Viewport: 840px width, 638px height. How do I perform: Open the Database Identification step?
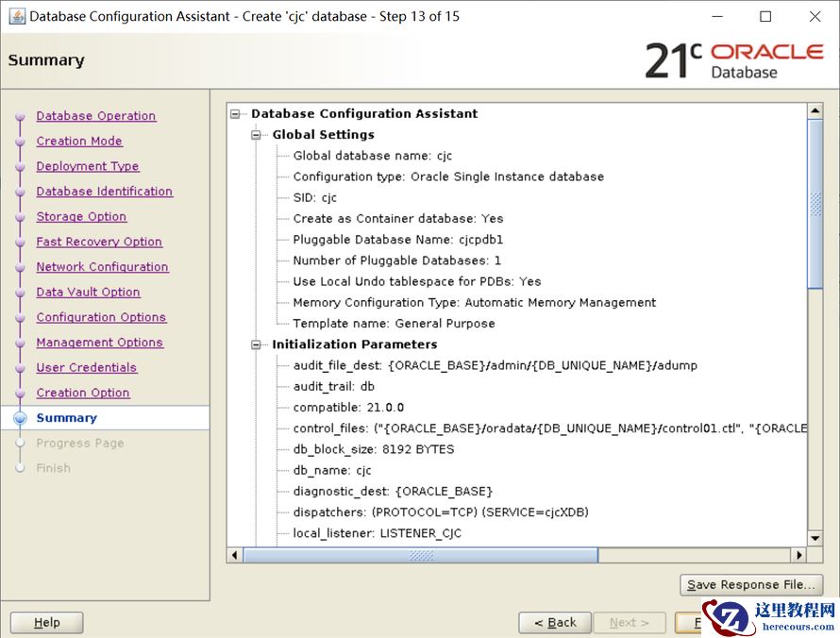click(x=104, y=192)
